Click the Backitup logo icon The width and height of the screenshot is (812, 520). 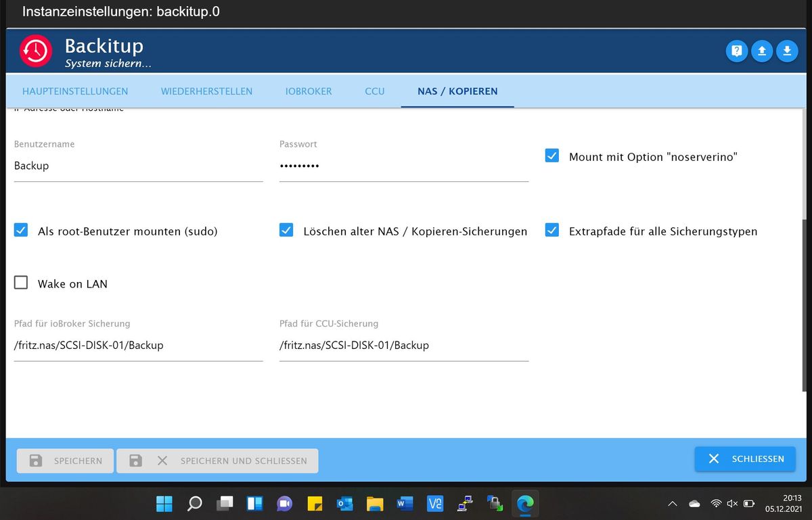[35, 51]
